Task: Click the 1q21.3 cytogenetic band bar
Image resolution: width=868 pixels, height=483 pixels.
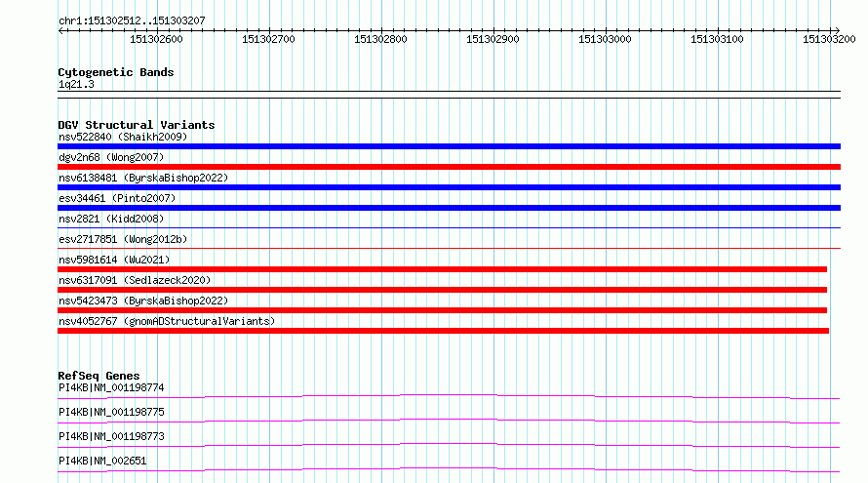Action: point(449,95)
